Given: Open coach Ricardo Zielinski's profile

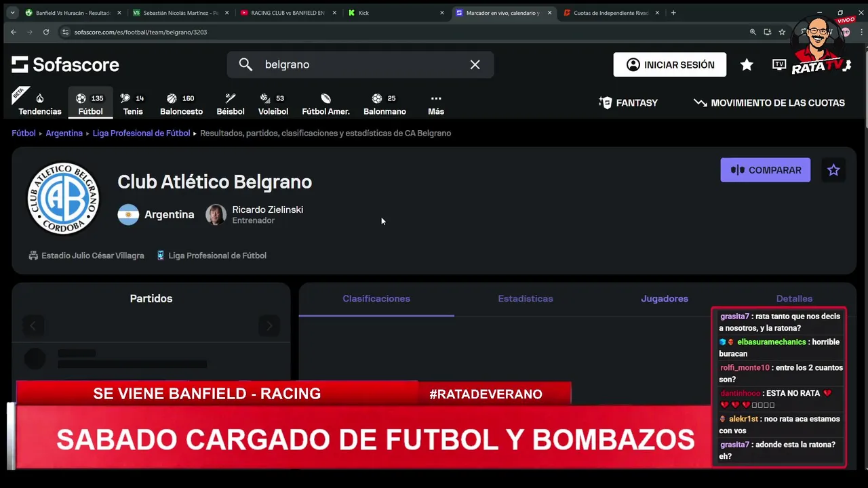Looking at the screenshot, I should click(267, 210).
